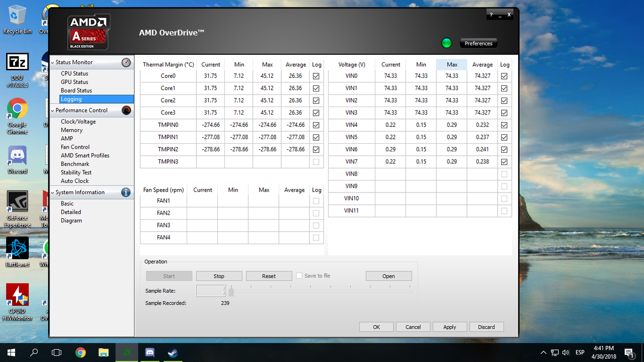Uncheck the TMPIN2 log checkbox

coord(316,149)
